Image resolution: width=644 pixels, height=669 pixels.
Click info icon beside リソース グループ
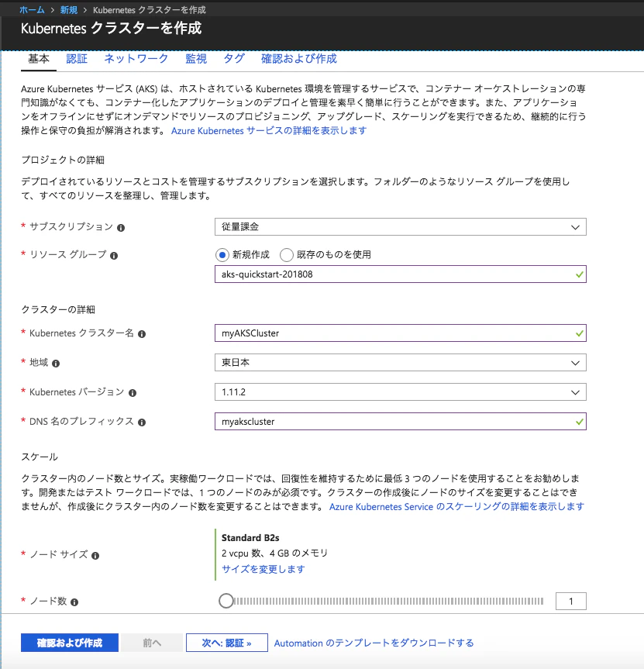[114, 256]
